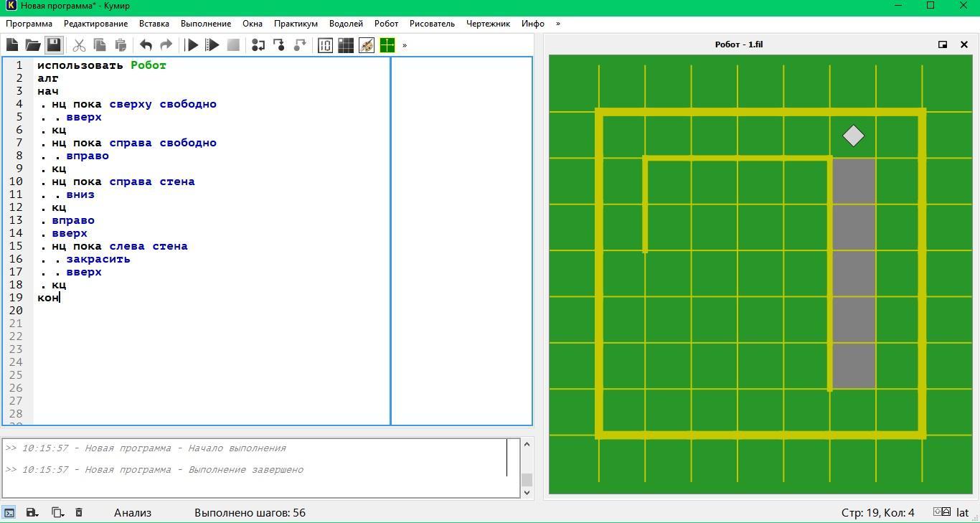Click the Анализ status label
The width and height of the screenshot is (980, 523).
(133, 512)
